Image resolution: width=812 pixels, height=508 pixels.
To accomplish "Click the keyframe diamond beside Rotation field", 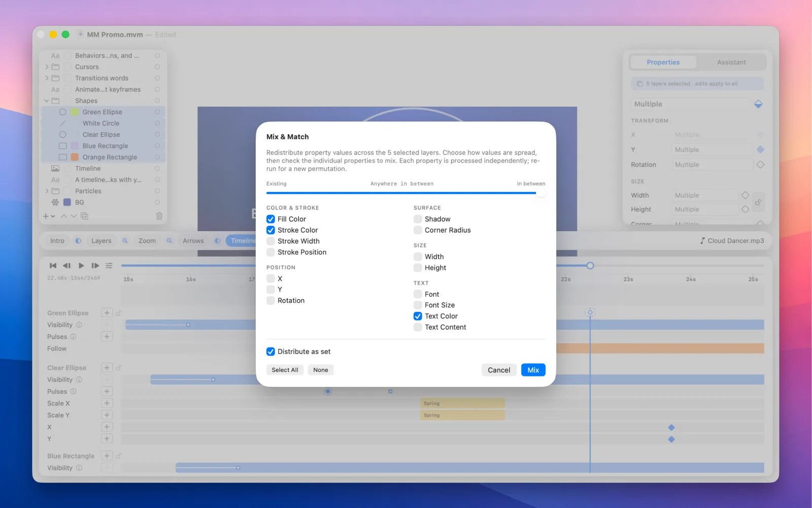I will click(x=760, y=165).
